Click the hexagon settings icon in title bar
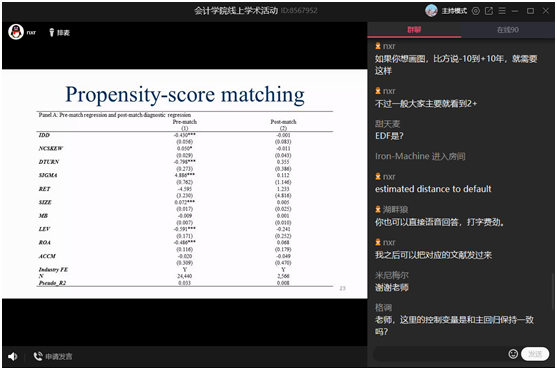 click(x=476, y=11)
